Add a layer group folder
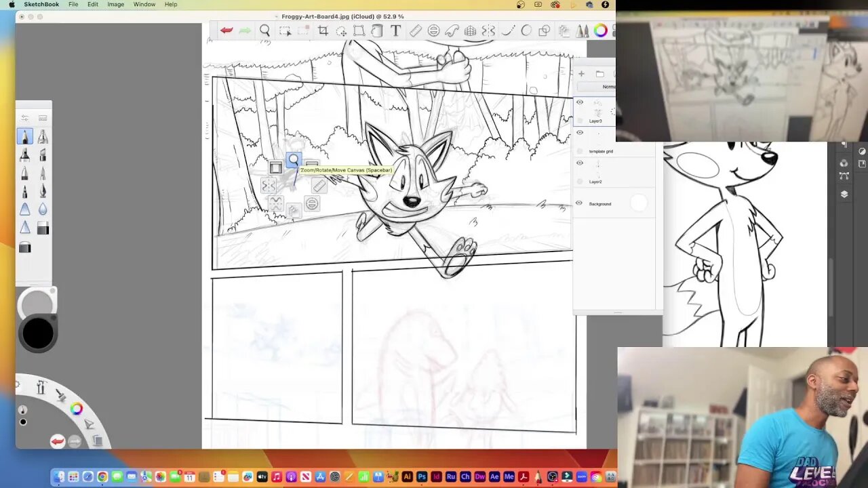The image size is (868, 488). (x=599, y=74)
